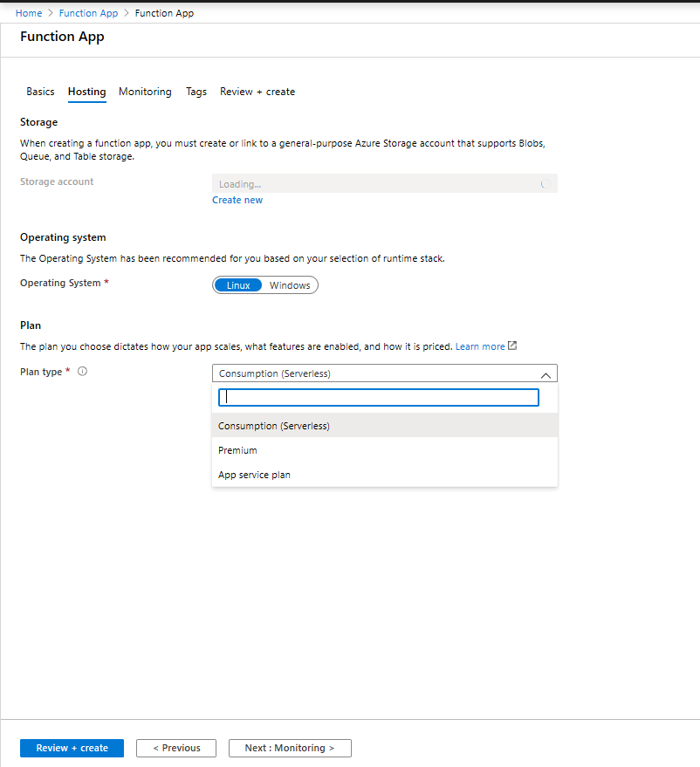This screenshot has width=700, height=767.
Task: Click Create new storage account link
Action: point(237,200)
